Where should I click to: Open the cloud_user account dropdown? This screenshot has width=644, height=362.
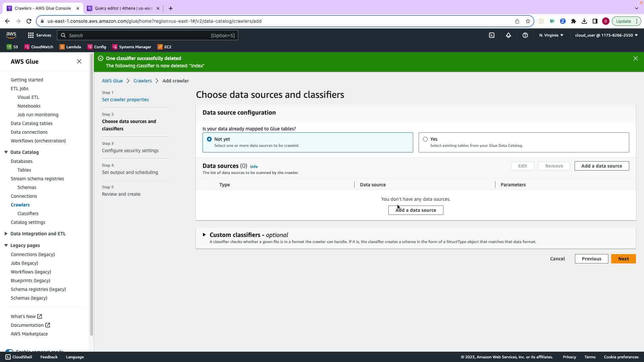click(x=606, y=35)
